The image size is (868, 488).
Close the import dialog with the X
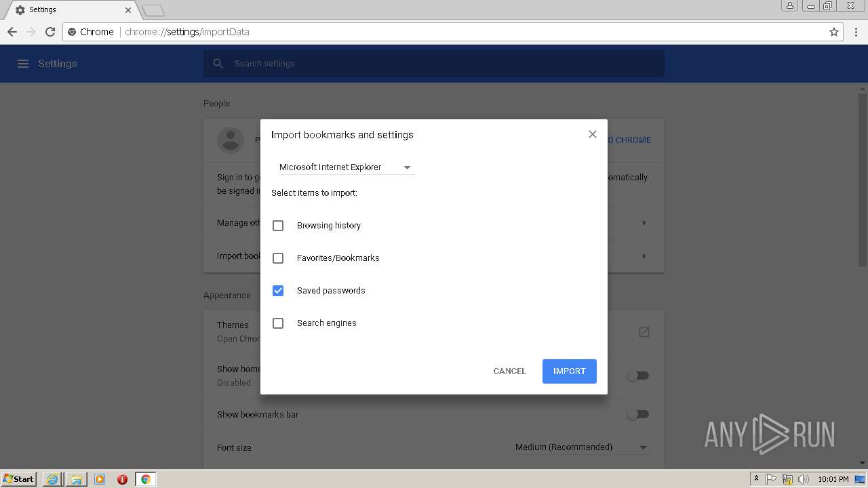click(593, 134)
